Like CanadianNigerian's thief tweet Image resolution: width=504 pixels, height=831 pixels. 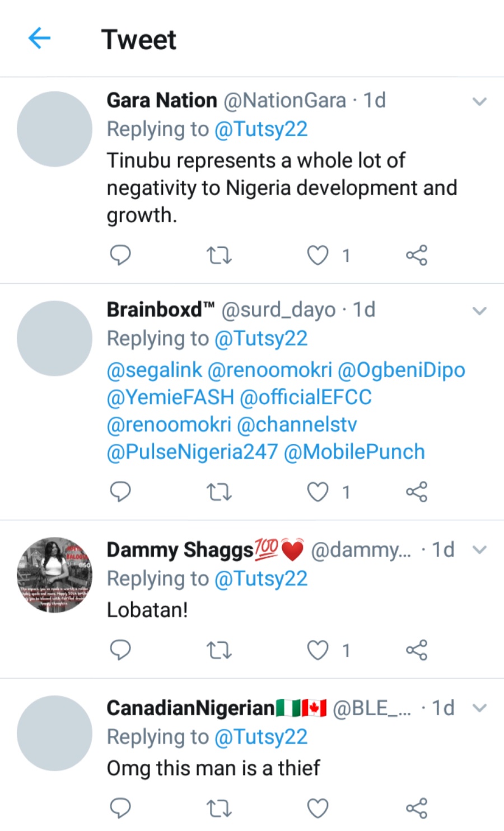coord(318,808)
